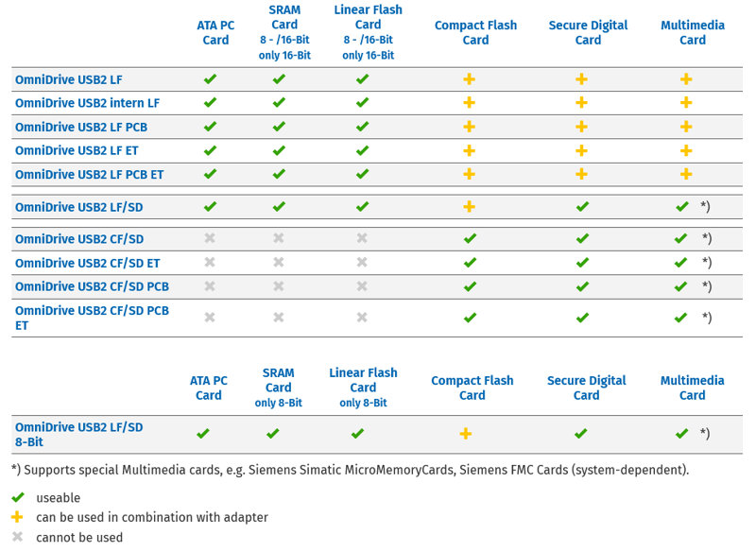Open the OmniDrive USB2 LF/SD 8-Bit link

point(79,435)
